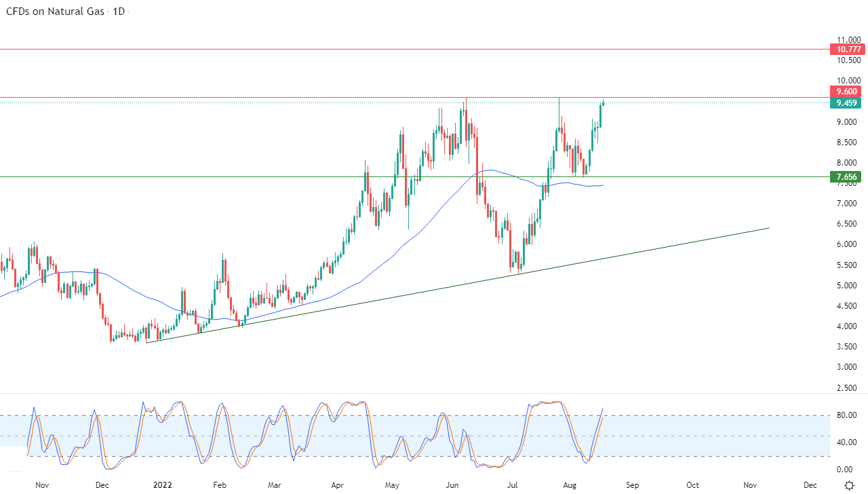Click the Nov label at time axis start
The image size is (868, 494).
click(42, 485)
